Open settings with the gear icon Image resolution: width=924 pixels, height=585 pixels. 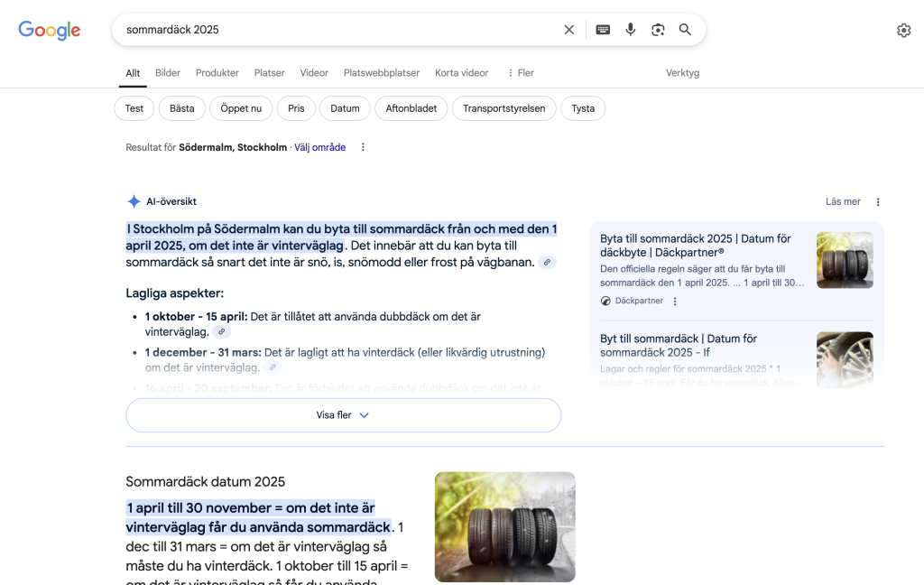click(903, 30)
